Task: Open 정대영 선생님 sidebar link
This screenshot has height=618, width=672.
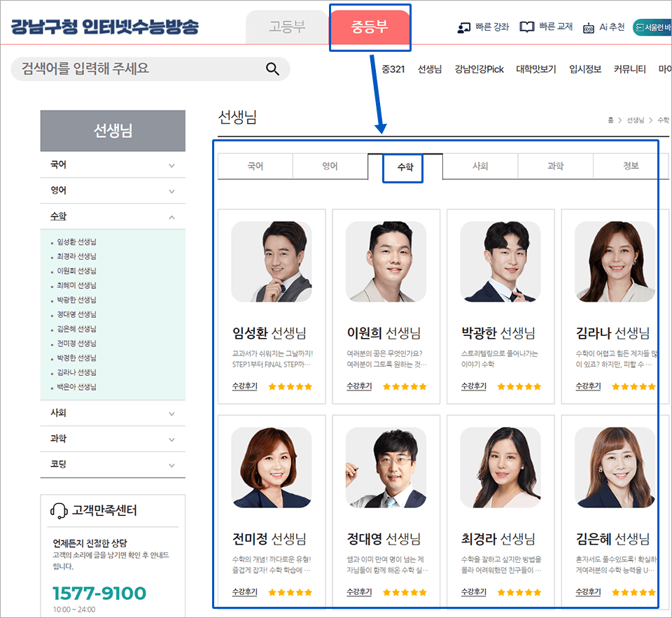Action: point(76,314)
